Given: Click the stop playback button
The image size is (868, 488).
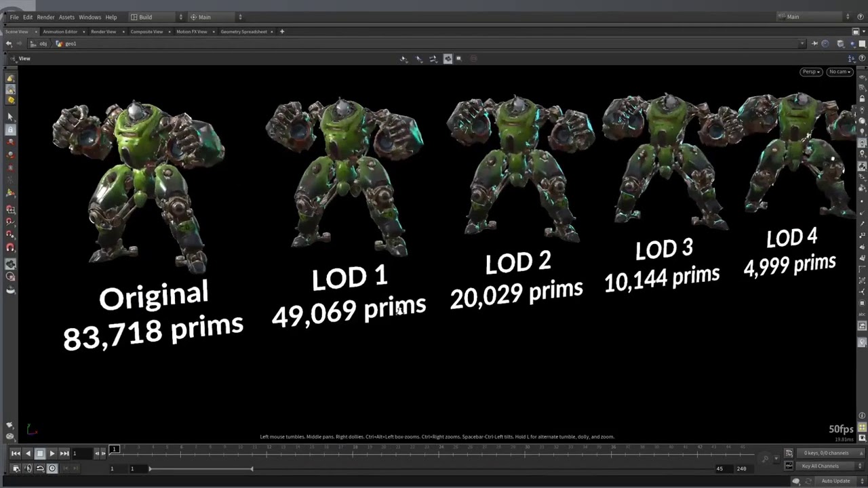Looking at the screenshot, I should [x=40, y=453].
